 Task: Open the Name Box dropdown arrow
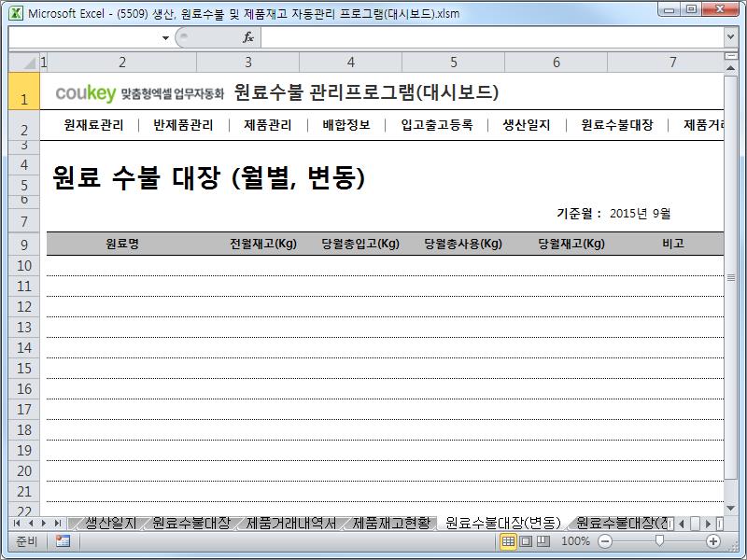pos(165,37)
